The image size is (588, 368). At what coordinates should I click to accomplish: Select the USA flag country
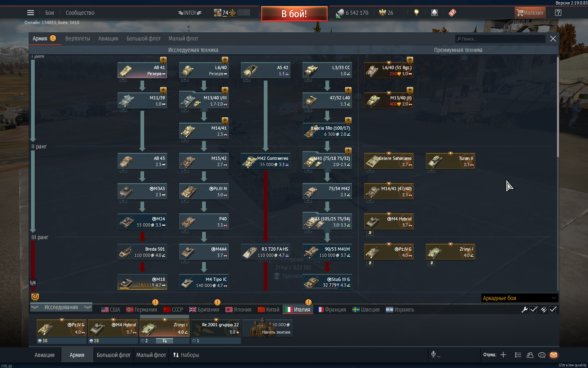point(111,310)
